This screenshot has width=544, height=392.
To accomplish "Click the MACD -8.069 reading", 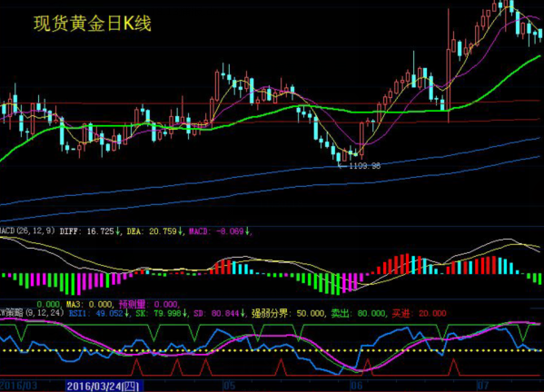I will 219,231.
